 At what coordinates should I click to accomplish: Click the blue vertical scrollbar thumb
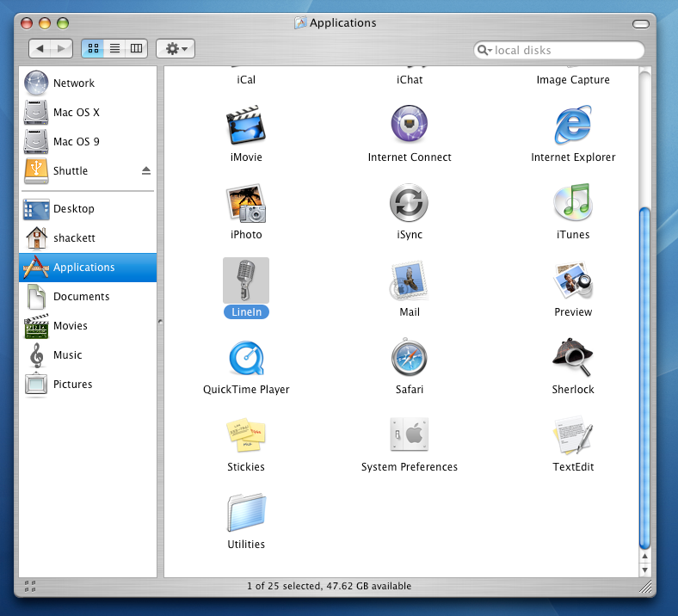pyautogui.click(x=644, y=379)
